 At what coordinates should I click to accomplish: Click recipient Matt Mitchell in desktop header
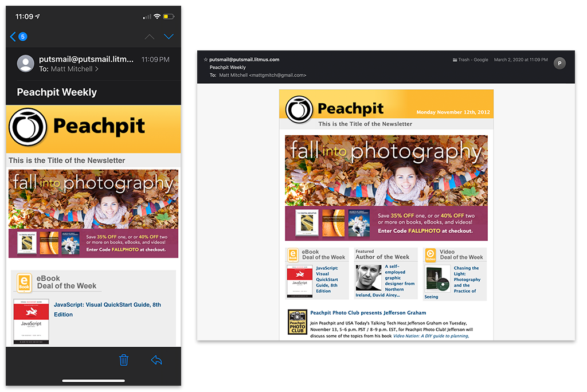(x=263, y=75)
